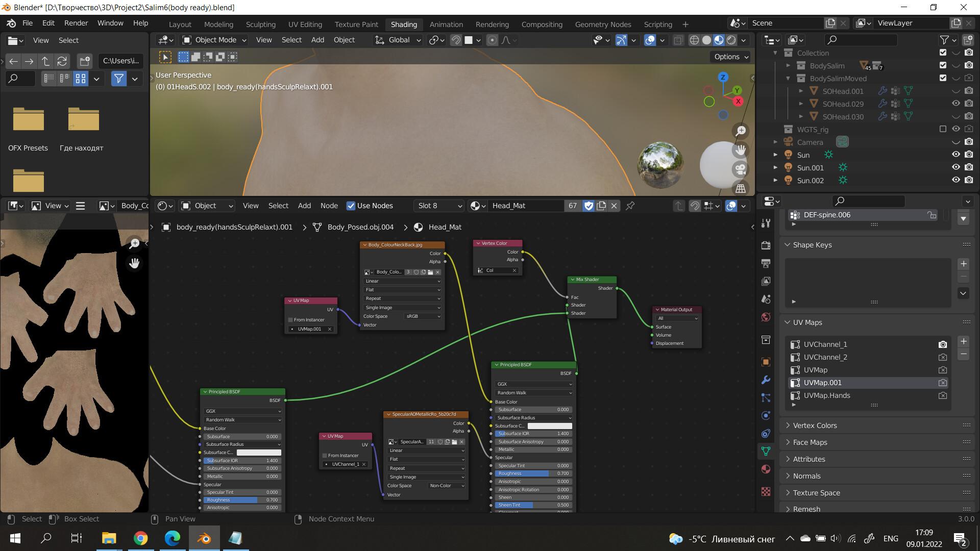Open the Tool properties tab icon
980x551 pixels.
click(766, 223)
